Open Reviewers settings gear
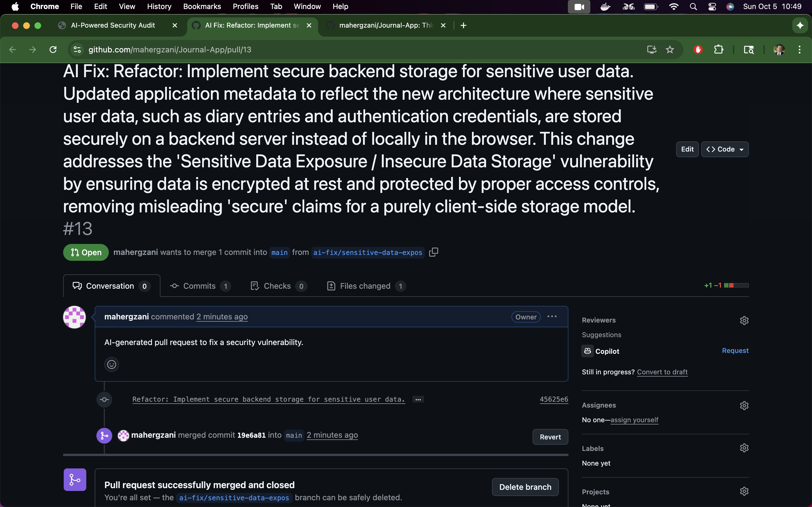The height and width of the screenshot is (507, 812). pos(744,320)
